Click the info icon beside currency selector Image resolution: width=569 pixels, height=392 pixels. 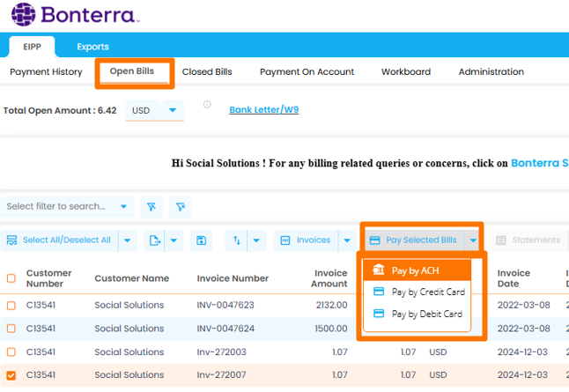207,105
